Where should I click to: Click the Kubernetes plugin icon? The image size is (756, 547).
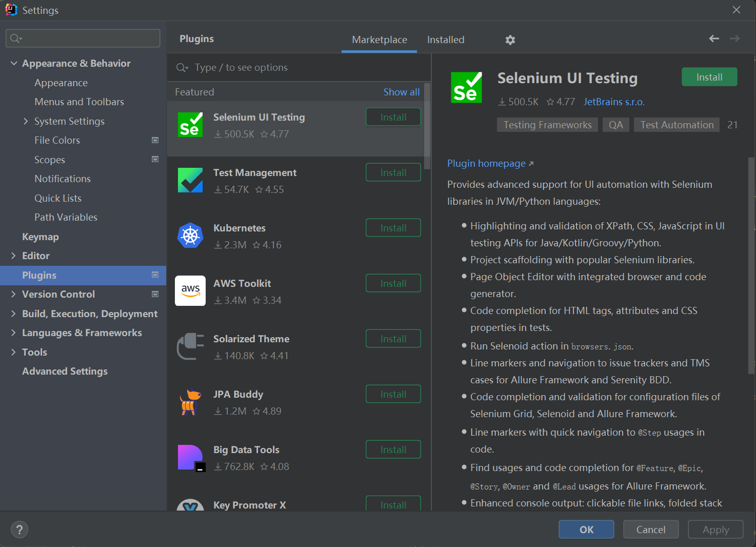coord(190,236)
